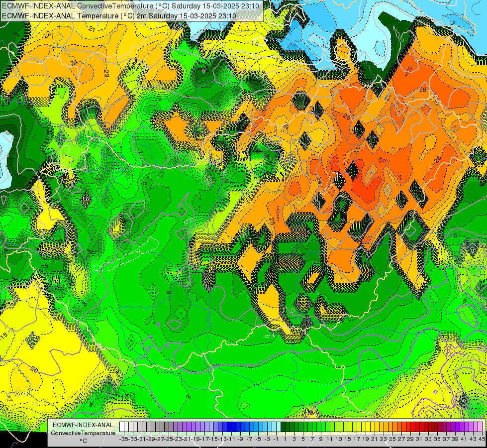Click the legend scale value '15'
Viewport: 487px width, 448px height.
click(x=348, y=439)
